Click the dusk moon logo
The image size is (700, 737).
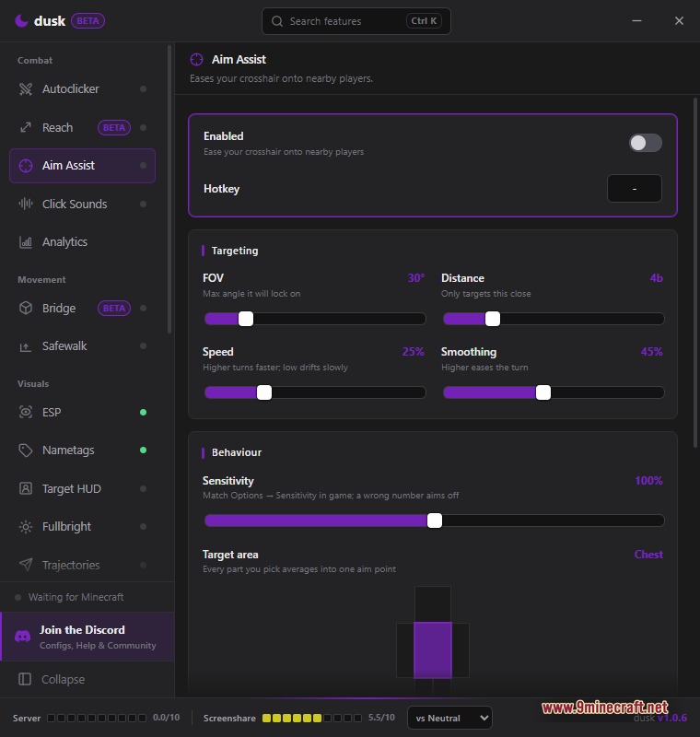click(x=21, y=20)
